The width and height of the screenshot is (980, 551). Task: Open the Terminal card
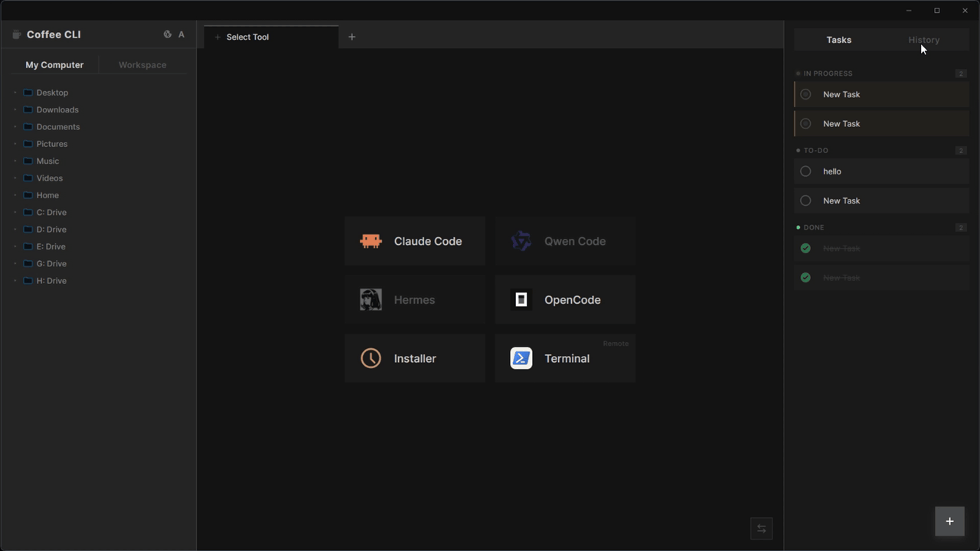pos(565,358)
